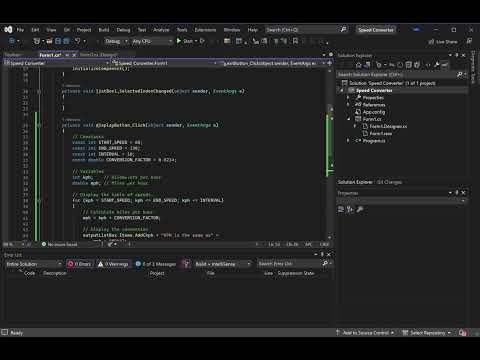Click the Live Share button

pyautogui.click(x=443, y=42)
